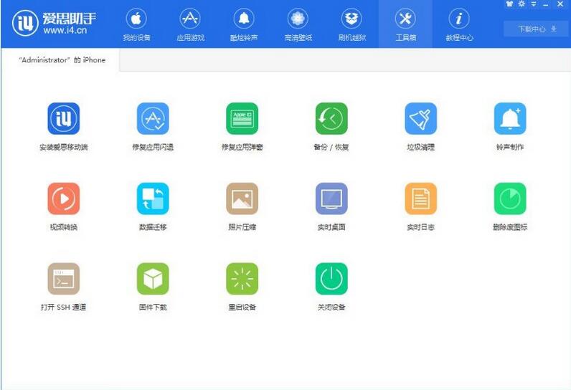Click 重启设备 restart device icon
Viewport: 571px width, 392px height.
[242, 279]
